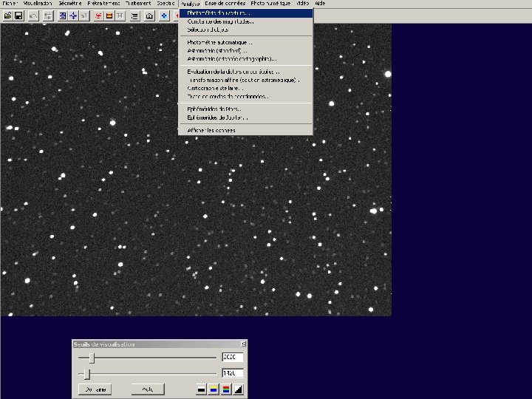532x399 pixels.
Task: Select the red-green-blue palette icon
Action: (x=225, y=389)
